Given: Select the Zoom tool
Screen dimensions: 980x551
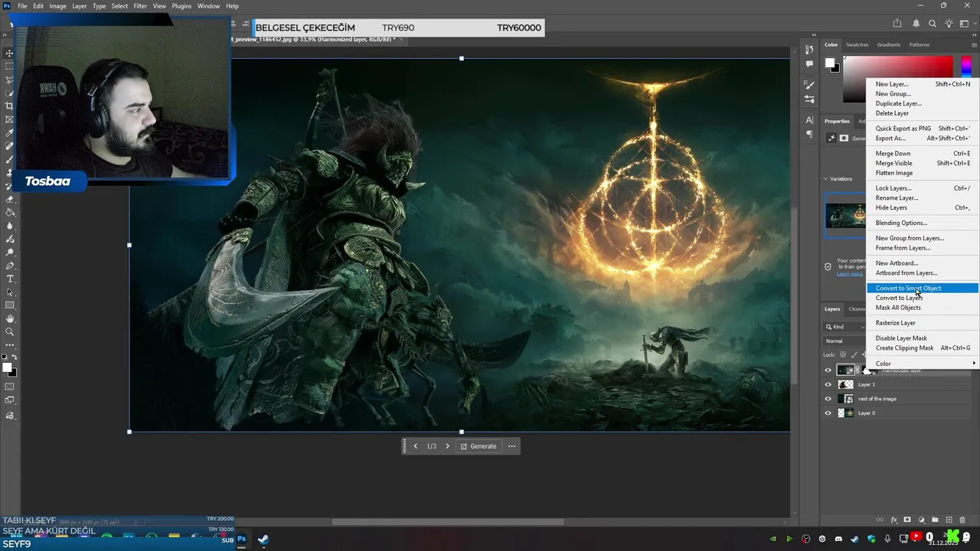Looking at the screenshot, I should coord(10,331).
